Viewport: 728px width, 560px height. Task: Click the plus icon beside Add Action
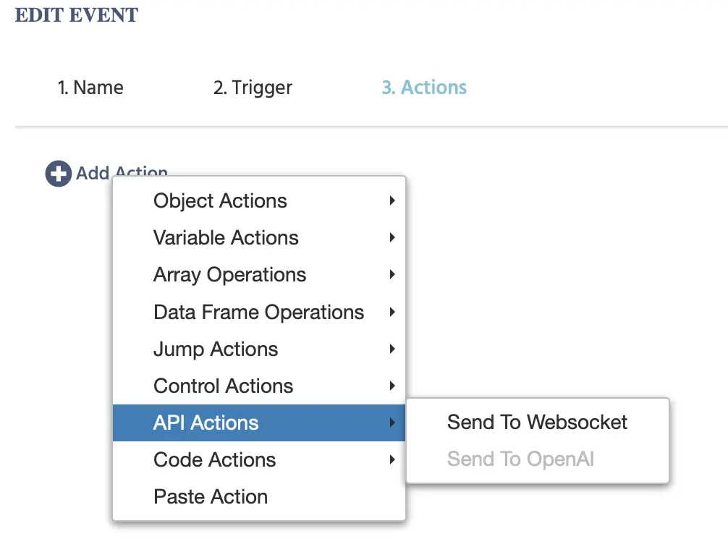point(58,174)
